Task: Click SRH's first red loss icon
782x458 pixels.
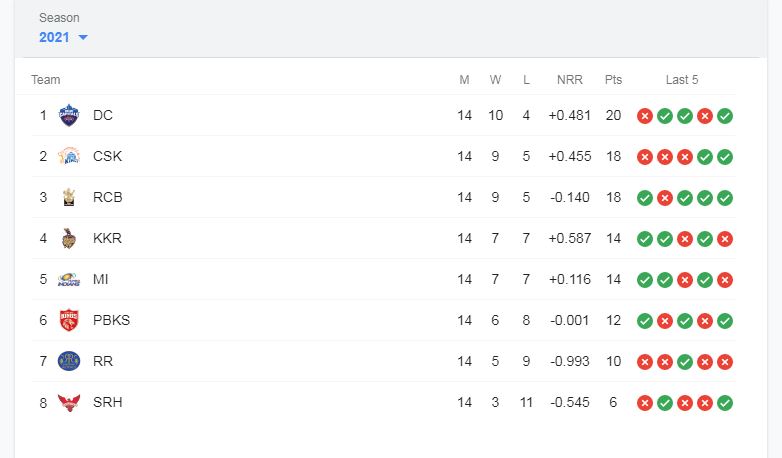Action: point(645,403)
